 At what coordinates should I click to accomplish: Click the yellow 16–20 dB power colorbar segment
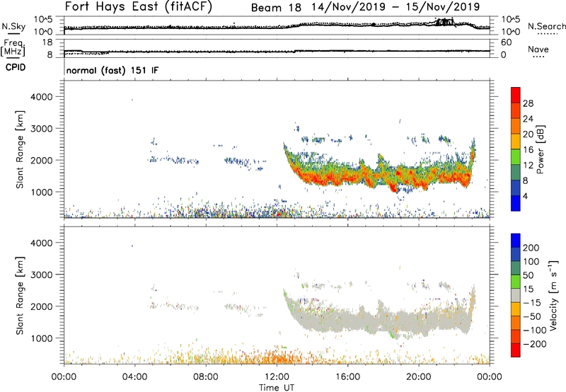[x=516, y=142]
